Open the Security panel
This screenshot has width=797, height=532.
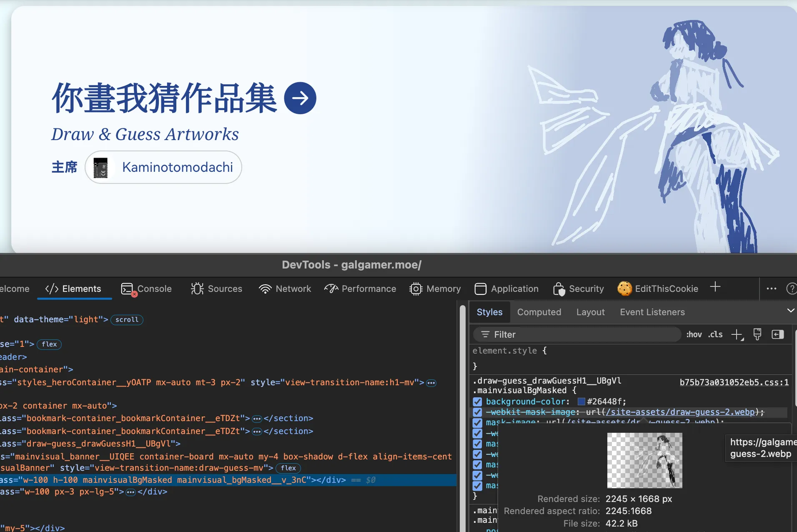point(579,289)
